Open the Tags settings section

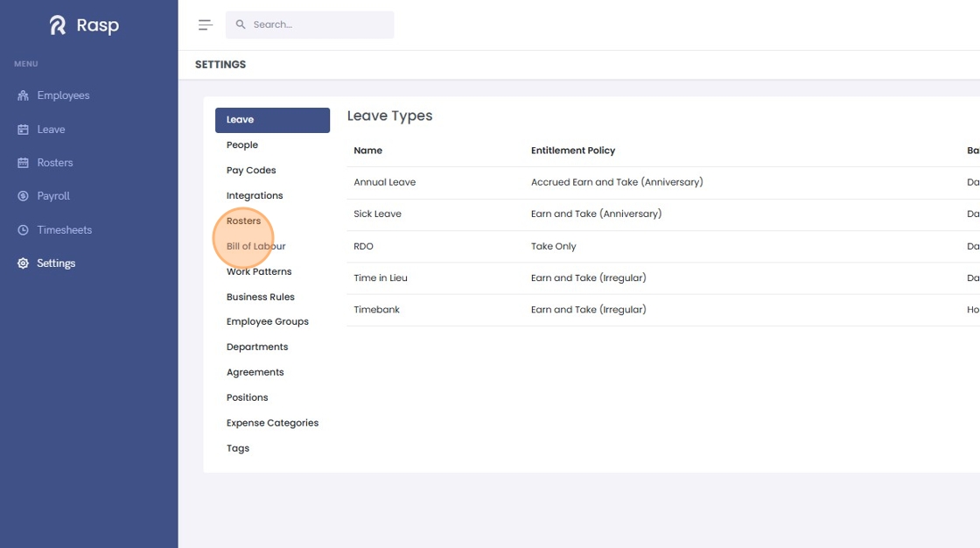[237, 448]
